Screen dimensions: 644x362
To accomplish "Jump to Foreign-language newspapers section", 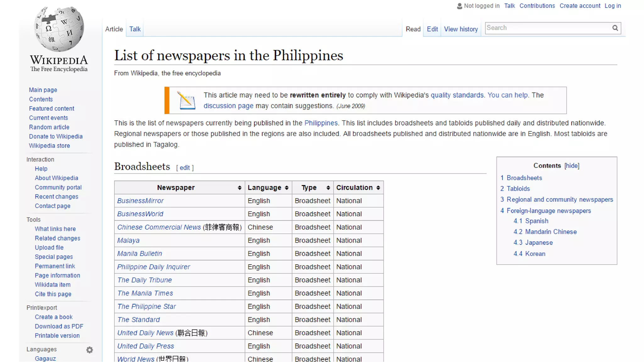I will (x=548, y=211).
